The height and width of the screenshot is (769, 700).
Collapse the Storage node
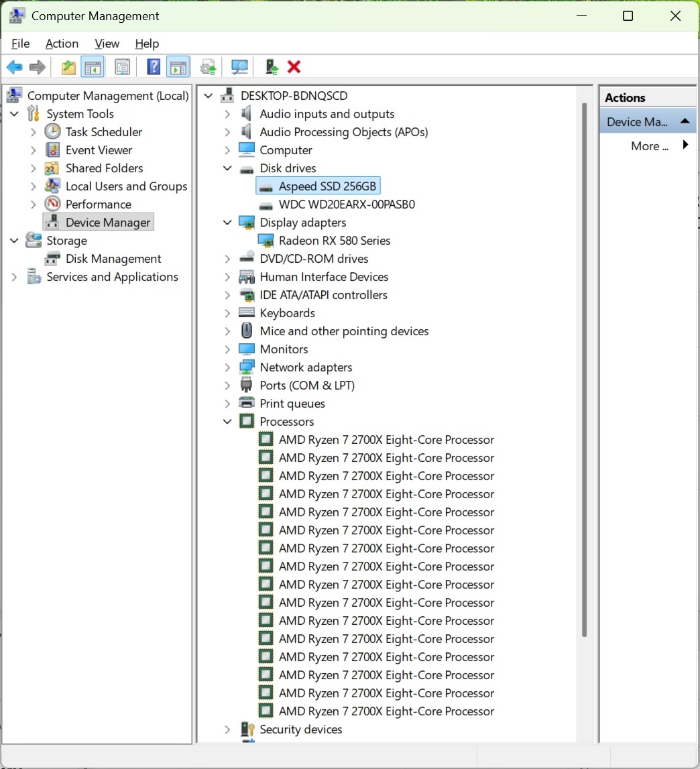coord(14,240)
